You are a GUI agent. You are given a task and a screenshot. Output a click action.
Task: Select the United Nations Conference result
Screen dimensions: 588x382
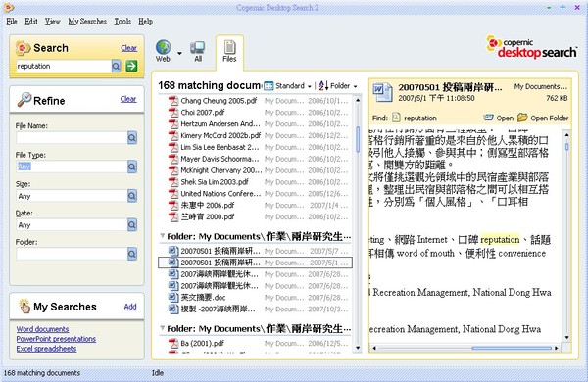(255, 193)
